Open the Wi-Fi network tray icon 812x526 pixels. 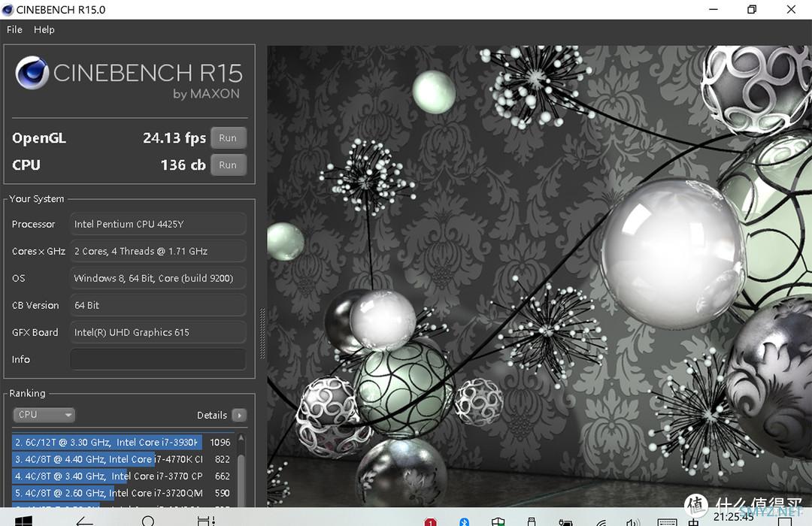pos(601,521)
